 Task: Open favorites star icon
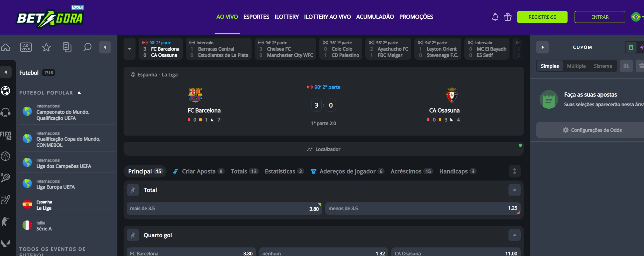[46, 47]
